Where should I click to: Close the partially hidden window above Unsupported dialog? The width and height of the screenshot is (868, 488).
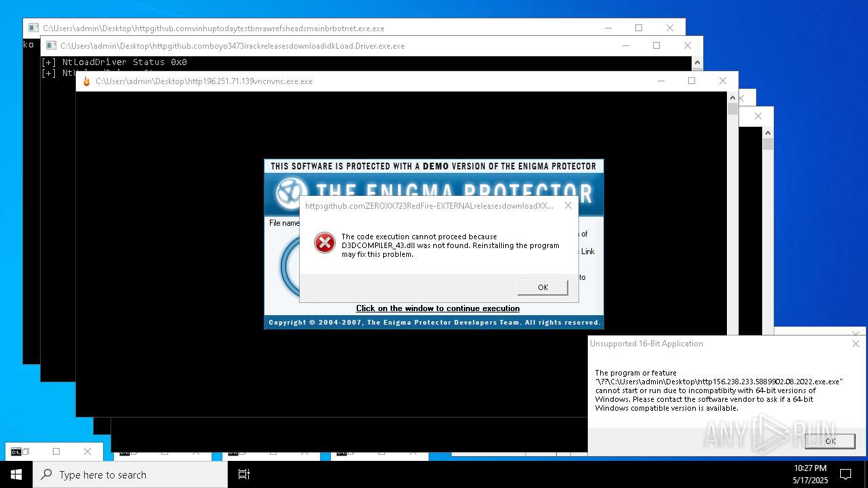[x=856, y=334]
